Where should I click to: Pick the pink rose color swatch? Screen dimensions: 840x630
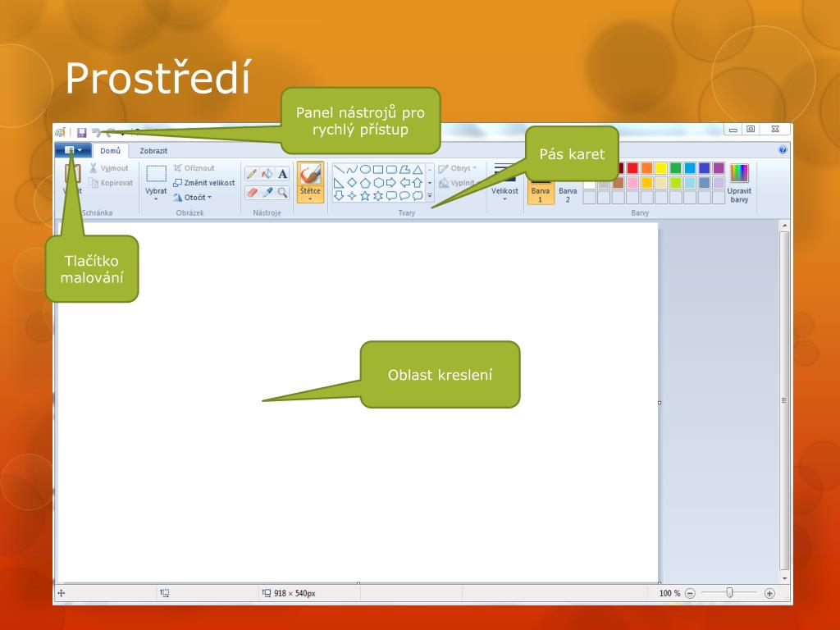point(633,183)
